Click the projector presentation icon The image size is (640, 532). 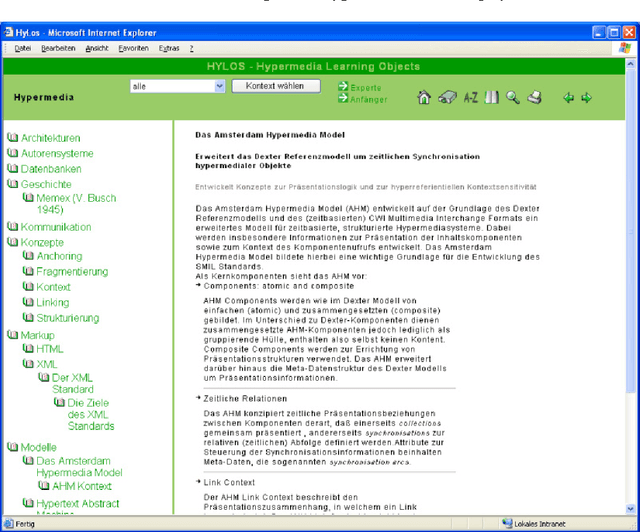pyautogui.click(x=447, y=97)
